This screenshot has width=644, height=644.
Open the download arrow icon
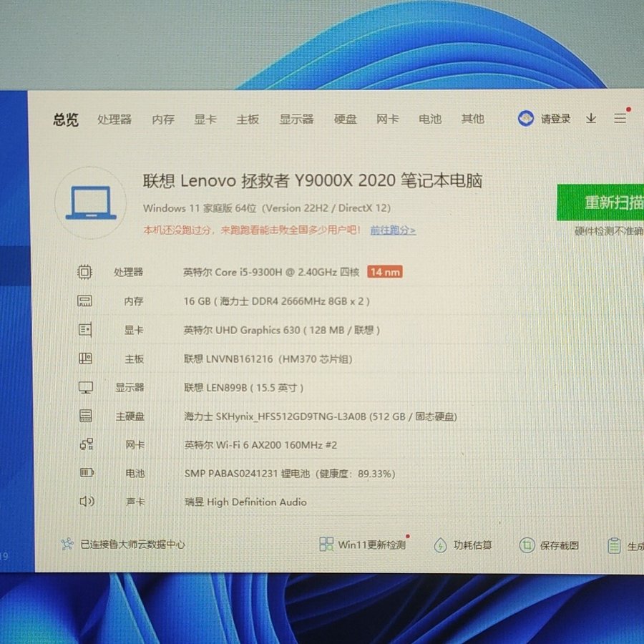(x=591, y=119)
